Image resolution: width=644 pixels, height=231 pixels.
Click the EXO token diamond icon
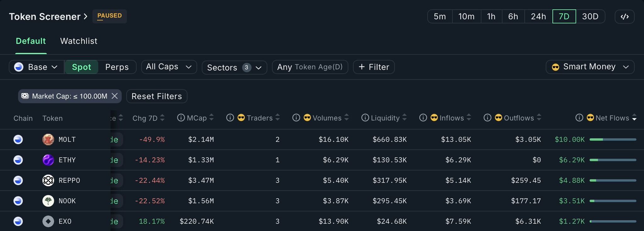pos(48,221)
